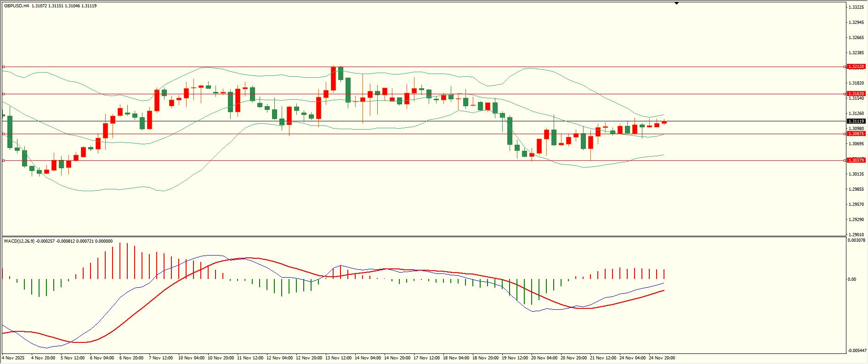The width and height of the screenshot is (868, 364).
Task: Click the 13 Nov 12:00 time axis label
Action: [x=338, y=358]
